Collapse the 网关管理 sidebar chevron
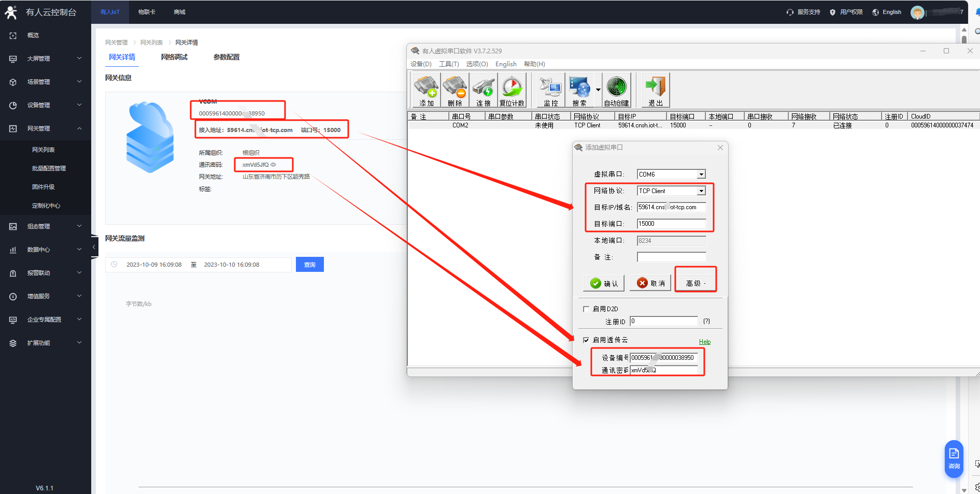The height and width of the screenshot is (494, 980). tap(79, 128)
